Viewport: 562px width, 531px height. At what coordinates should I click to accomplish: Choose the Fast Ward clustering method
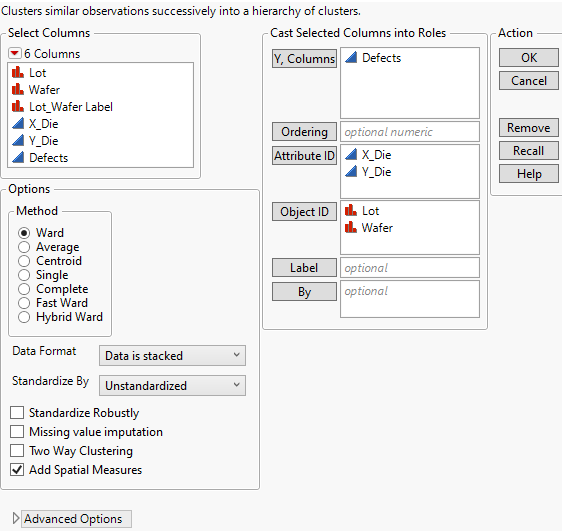pyautogui.click(x=24, y=303)
